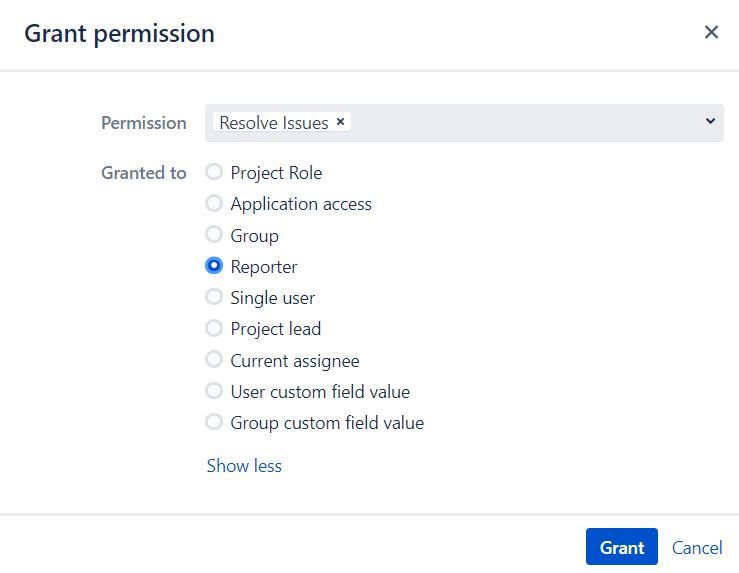Remove the Resolve Issues permission tag
Image resolution: width=739 pixels, height=573 pixels.
click(x=340, y=122)
